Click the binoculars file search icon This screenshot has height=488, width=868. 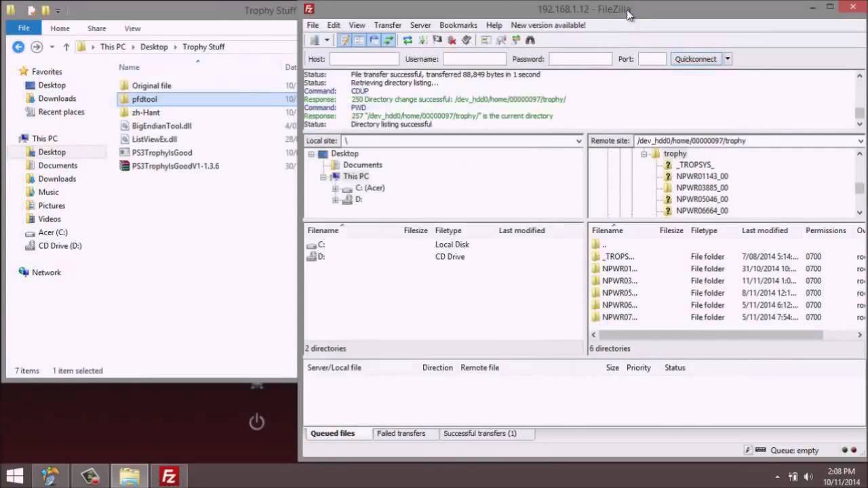(530, 41)
